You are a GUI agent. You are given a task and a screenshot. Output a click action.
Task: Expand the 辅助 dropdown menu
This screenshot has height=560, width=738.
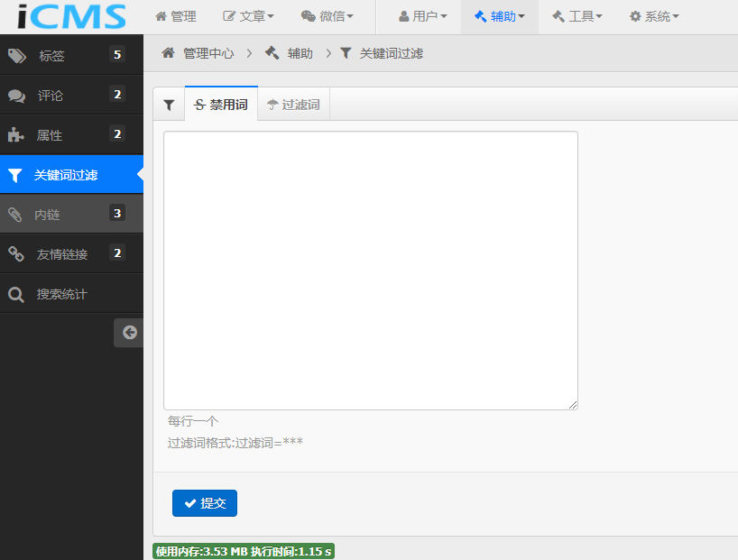500,16
